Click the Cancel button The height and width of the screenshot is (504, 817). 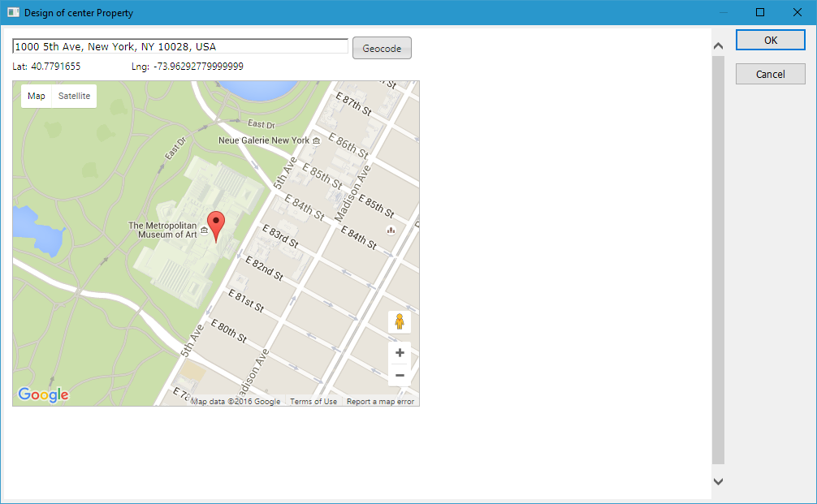click(x=771, y=74)
